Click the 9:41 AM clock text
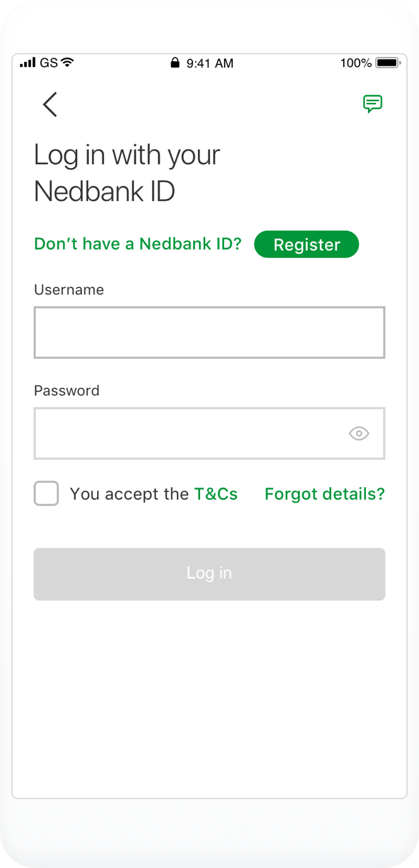The height and width of the screenshot is (868, 419). [209, 63]
